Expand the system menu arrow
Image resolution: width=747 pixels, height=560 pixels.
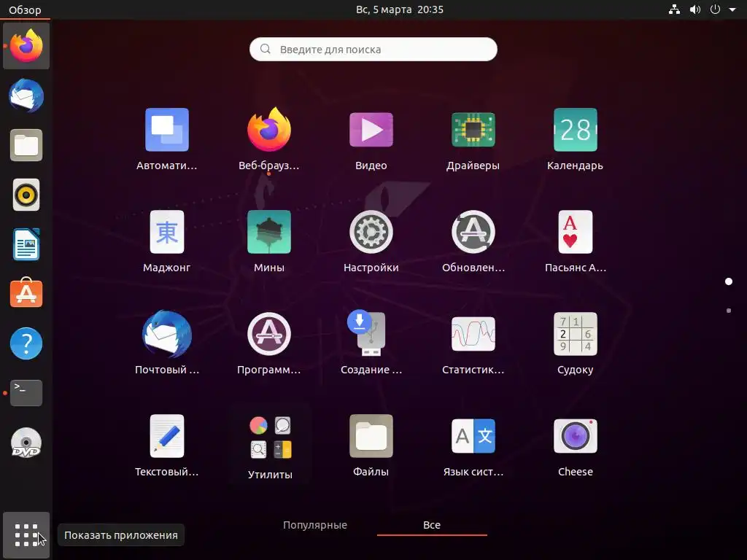tap(732, 9)
